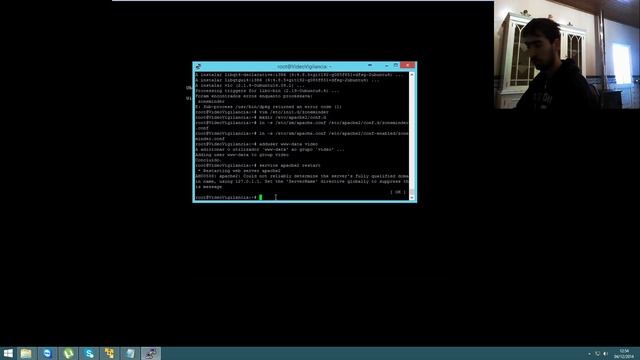This screenshot has height=360, width=640.
Task: Click the 'service apache2 restart' command line
Action: [x=258, y=165]
